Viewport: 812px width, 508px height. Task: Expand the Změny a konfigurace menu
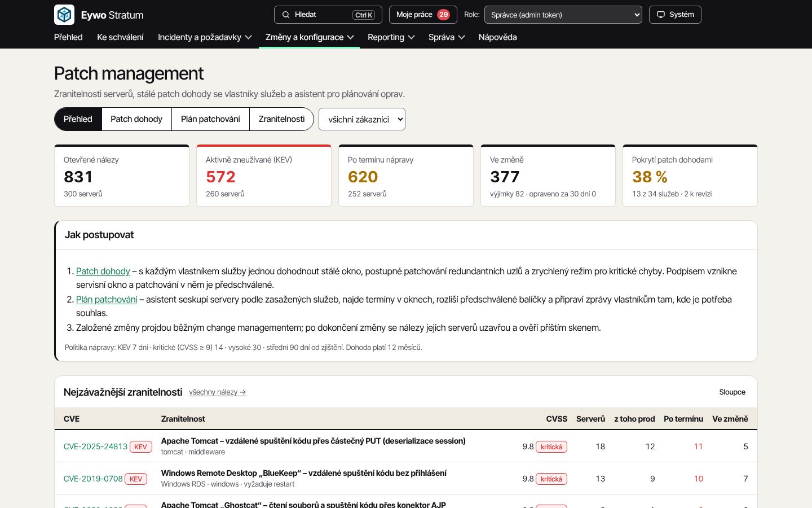coord(310,37)
